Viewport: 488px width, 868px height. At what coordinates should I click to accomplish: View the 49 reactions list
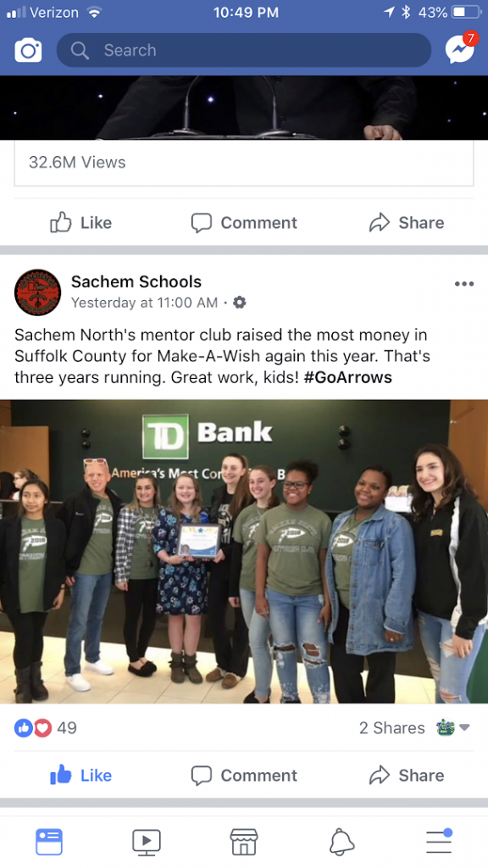pos(46,727)
